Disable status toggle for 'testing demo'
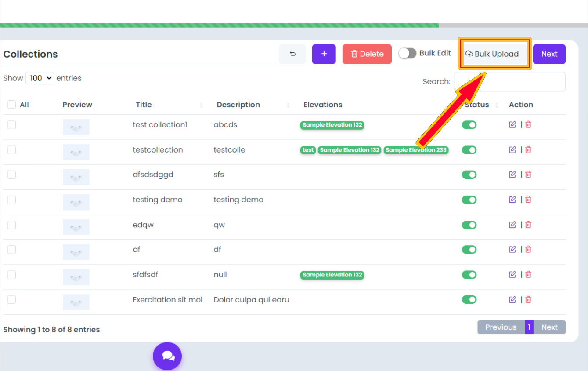Viewport: 588px width, 371px height. click(469, 200)
